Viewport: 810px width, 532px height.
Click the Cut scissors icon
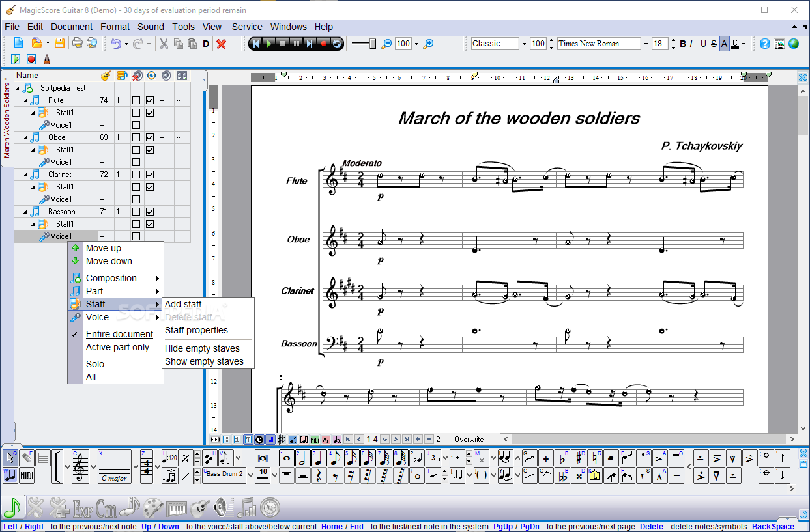(164, 44)
